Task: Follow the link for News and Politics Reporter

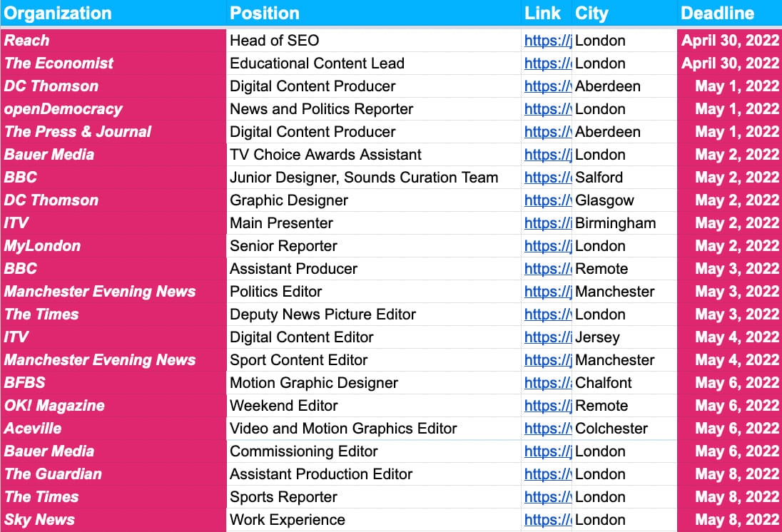Action: point(547,109)
